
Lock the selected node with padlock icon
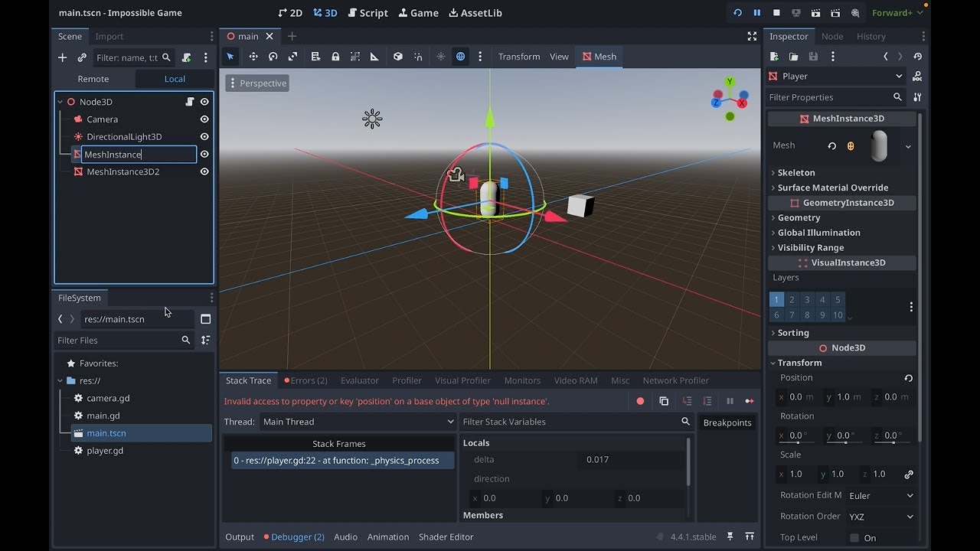[335, 57]
